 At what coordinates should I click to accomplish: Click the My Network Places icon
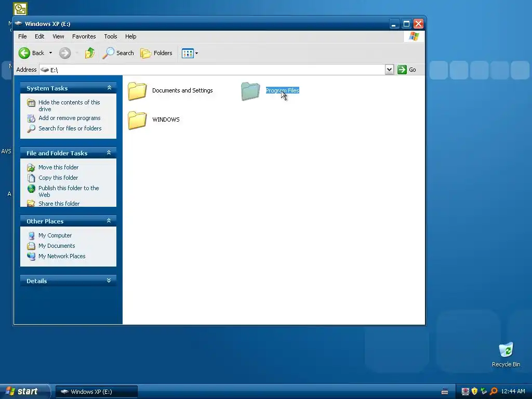(x=31, y=257)
